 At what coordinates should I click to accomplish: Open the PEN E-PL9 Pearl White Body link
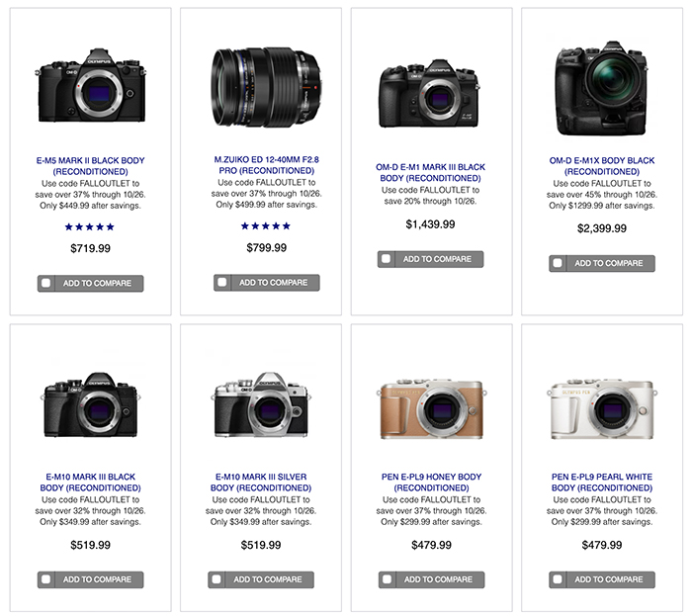602,483
